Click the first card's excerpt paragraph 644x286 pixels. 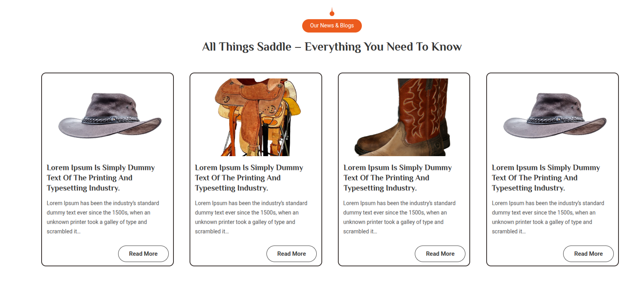[103, 217]
